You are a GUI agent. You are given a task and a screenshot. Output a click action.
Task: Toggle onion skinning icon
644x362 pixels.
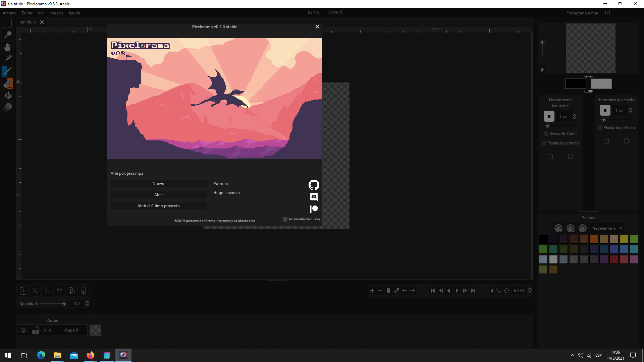[498, 291]
